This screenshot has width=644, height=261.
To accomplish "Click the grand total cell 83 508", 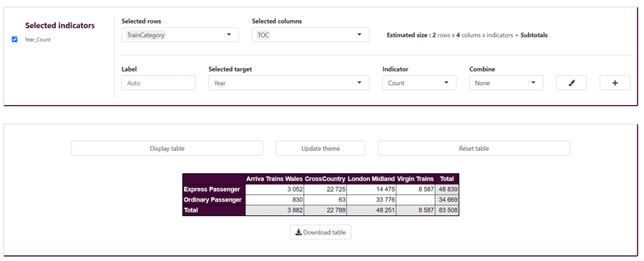I will tap(447, 210).
